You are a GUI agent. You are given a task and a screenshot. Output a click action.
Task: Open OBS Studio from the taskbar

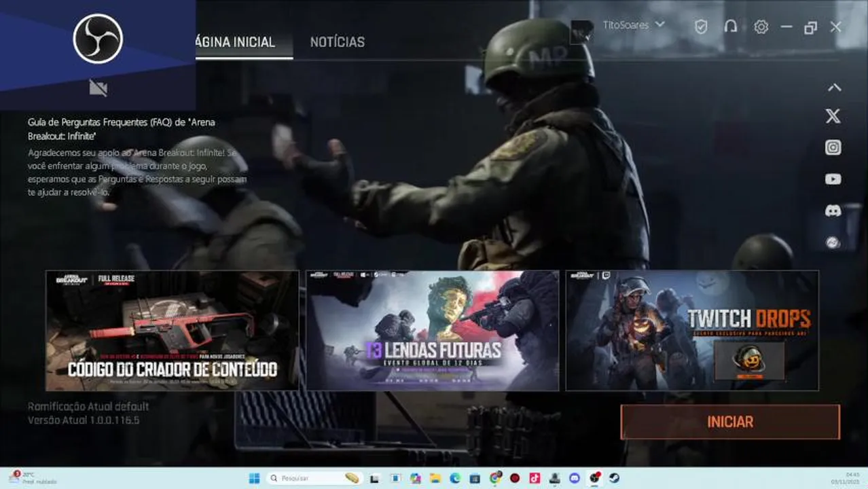pos(594,478)
